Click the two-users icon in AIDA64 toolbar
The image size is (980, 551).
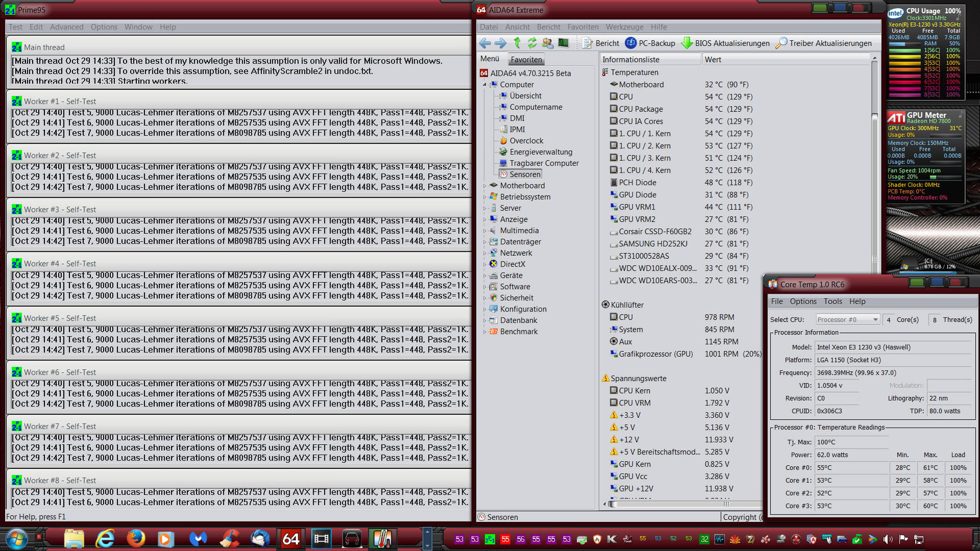(x=547, y=43)
